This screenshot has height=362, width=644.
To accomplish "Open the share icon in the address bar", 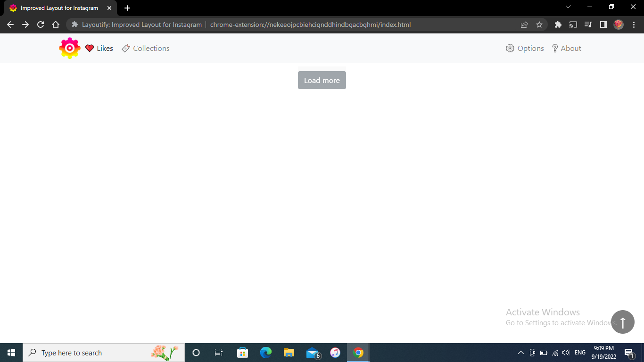I will 524,24.
